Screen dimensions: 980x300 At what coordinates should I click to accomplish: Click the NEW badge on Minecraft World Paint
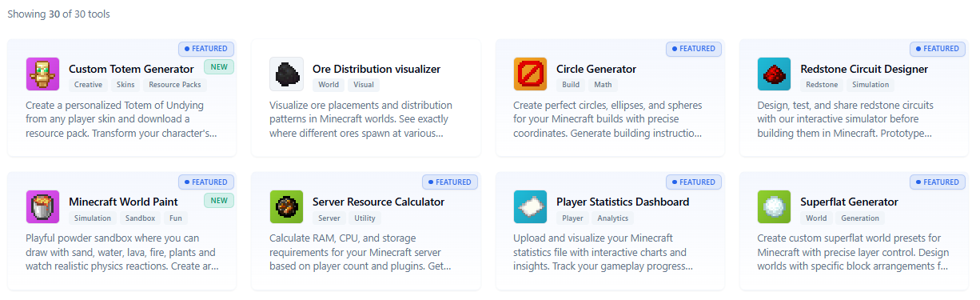[x=219, y=200]
